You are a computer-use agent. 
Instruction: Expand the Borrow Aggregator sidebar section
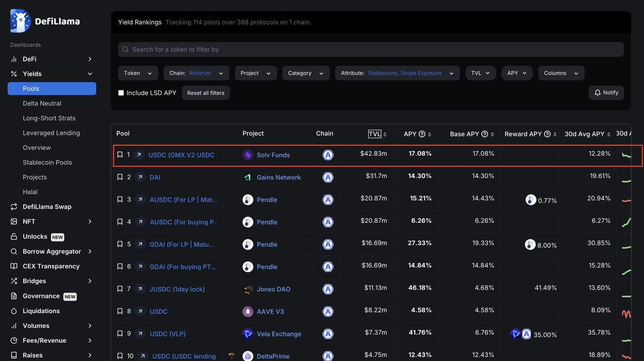coord(90,252)
